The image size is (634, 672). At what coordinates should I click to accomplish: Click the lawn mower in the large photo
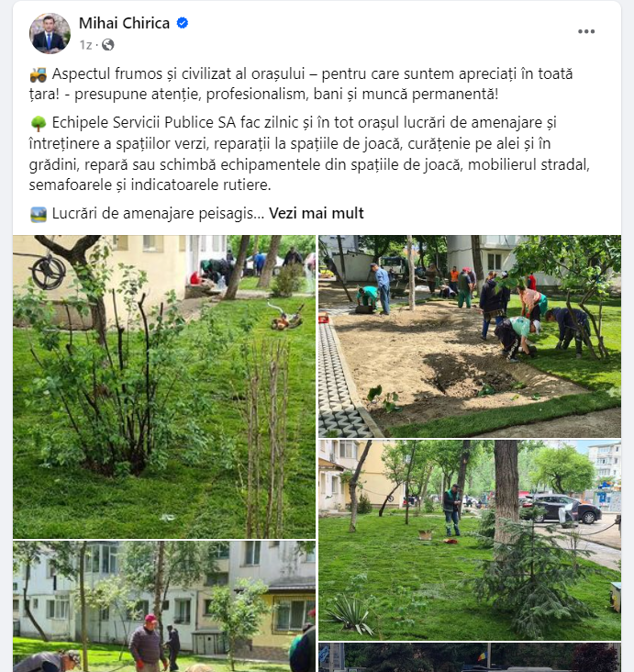(286, 317)
